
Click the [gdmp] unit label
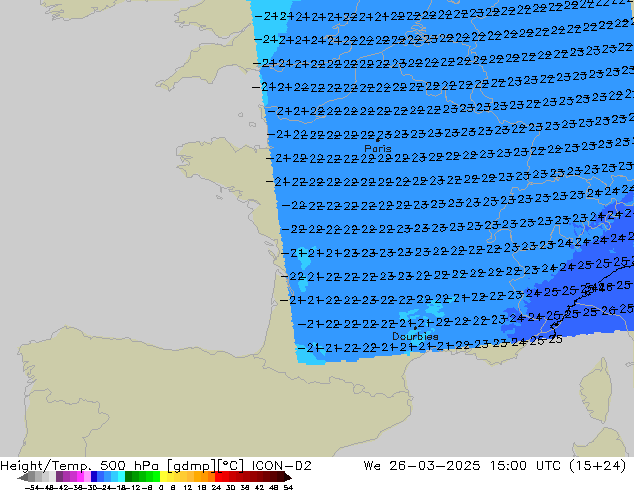[191, 466]
